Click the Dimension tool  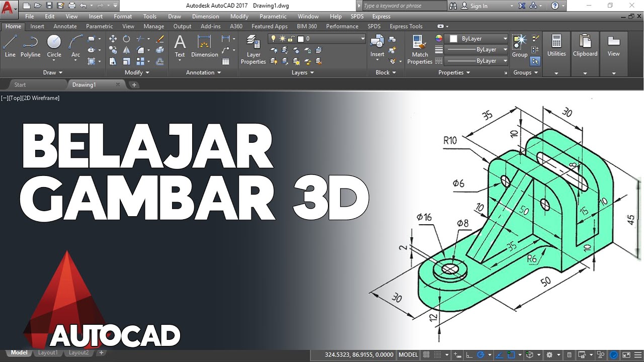coord(204,46)
